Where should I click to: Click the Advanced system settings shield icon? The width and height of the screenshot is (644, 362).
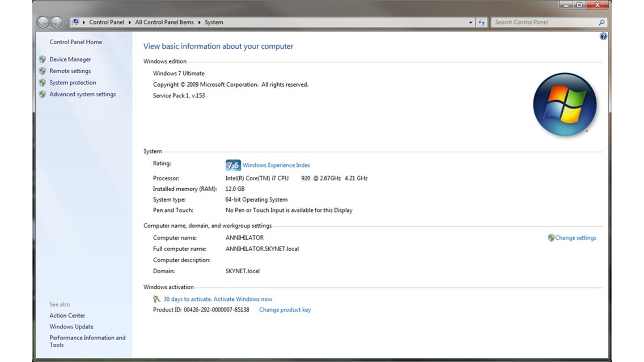(42, 94)
